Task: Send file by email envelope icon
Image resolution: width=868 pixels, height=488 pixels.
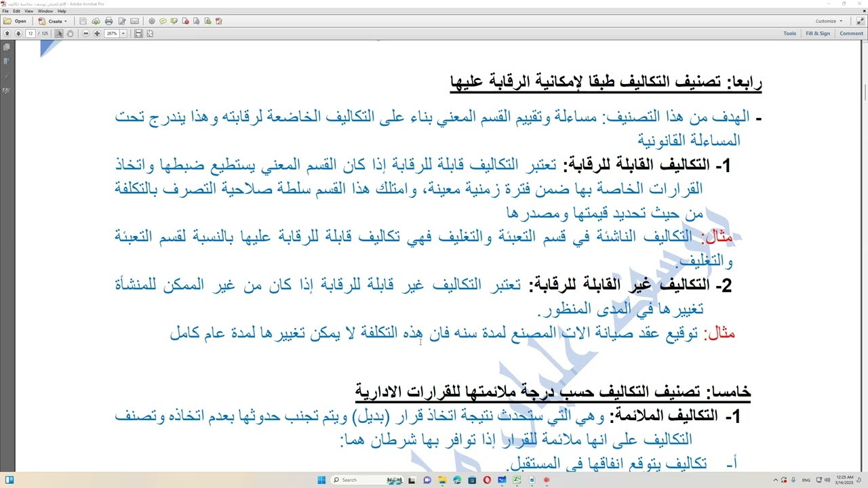Action: tap(134, 21)
